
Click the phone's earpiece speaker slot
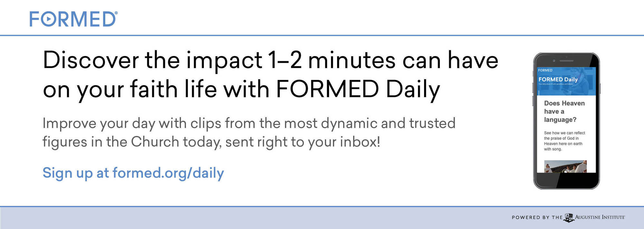click(566, 61)
